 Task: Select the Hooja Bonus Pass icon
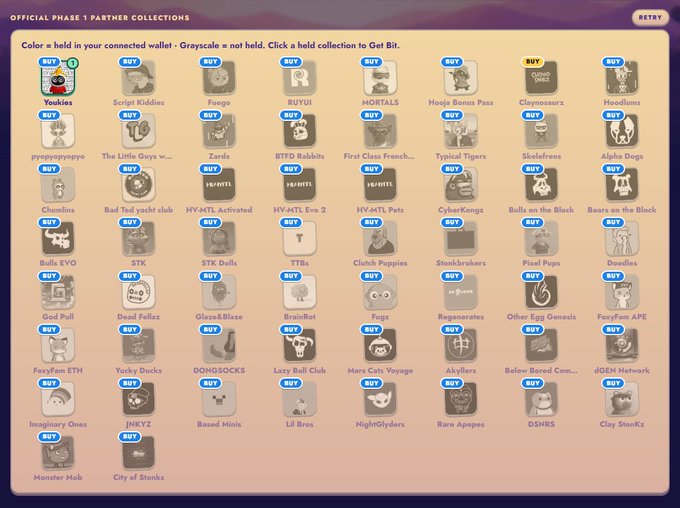[461, 79]
